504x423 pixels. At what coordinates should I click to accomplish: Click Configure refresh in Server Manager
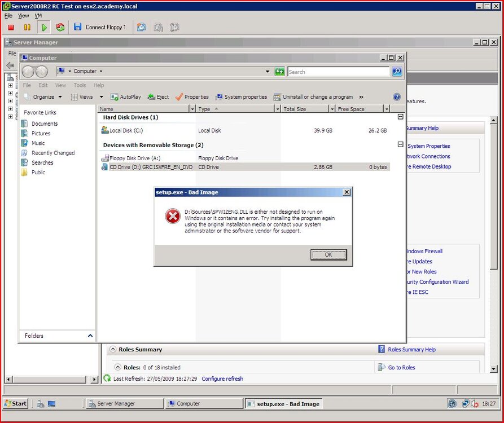222,378
